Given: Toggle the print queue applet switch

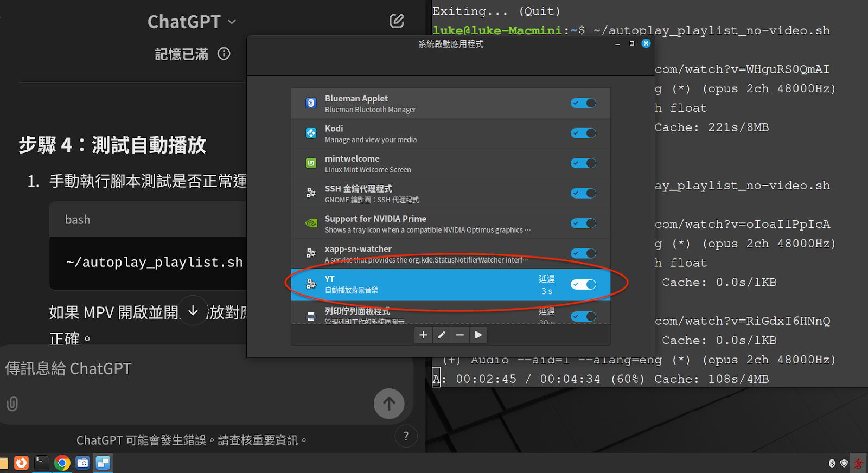Looking at the screenshot, I should pyautogui.click(x=583, y=316).
